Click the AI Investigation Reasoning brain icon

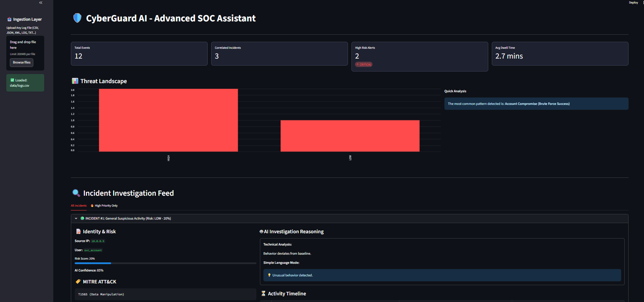click(261, 231)
